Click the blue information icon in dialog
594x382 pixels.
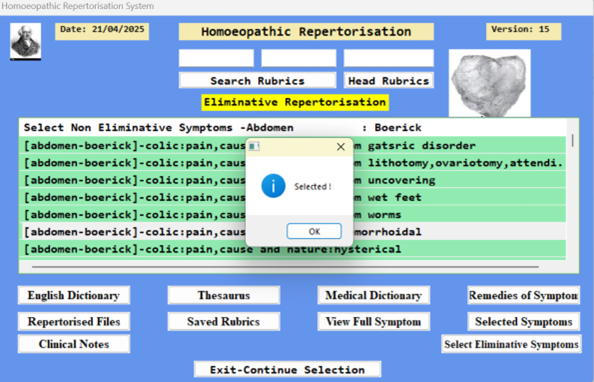click(x=273, y=186)
